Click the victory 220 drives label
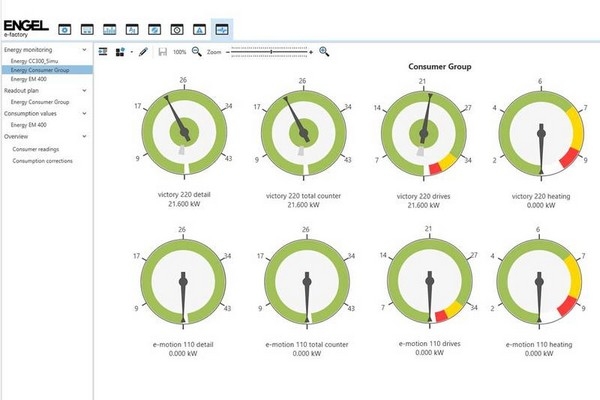600x400 pixels. coord(424,196)
